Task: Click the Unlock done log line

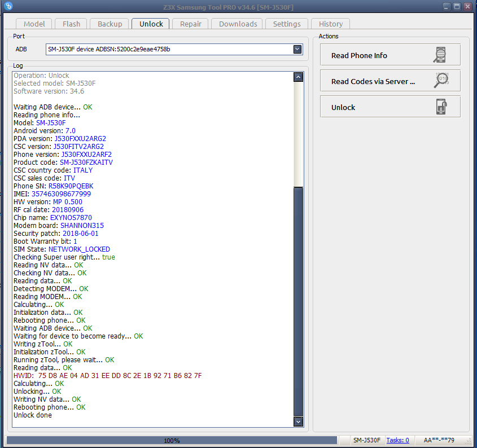Action: coord(33,415)
